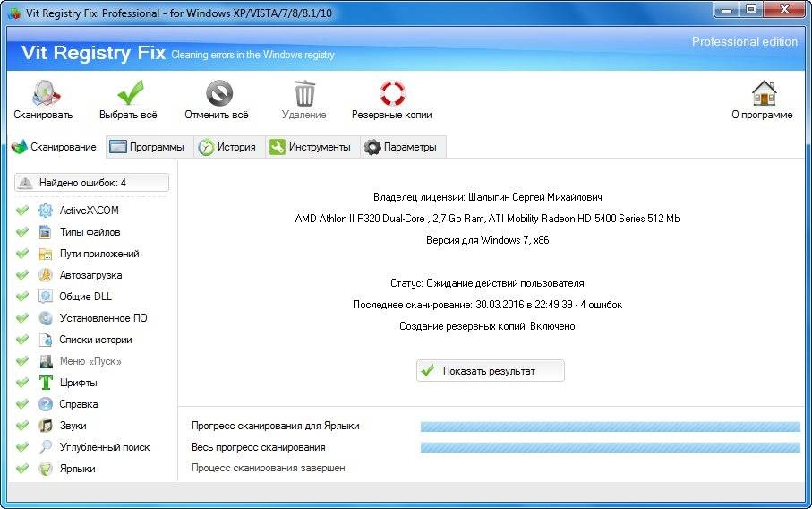Select the ActiveX\COM label
Image resolution: width=812 pixels, height=509 pixels.
point(89,211)
